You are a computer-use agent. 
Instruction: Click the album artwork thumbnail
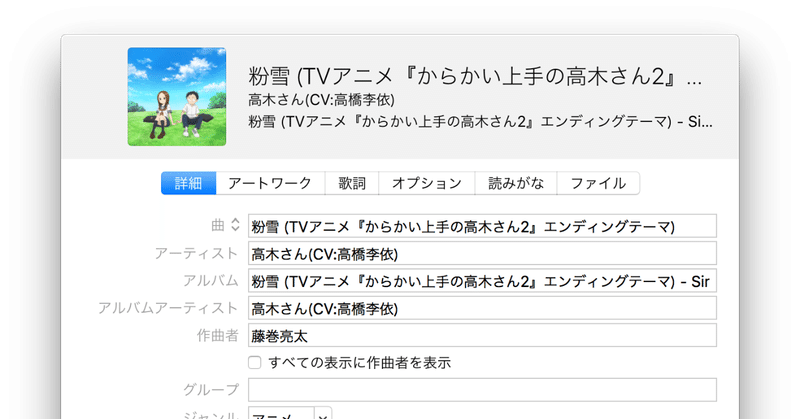(x=177, y=96)
